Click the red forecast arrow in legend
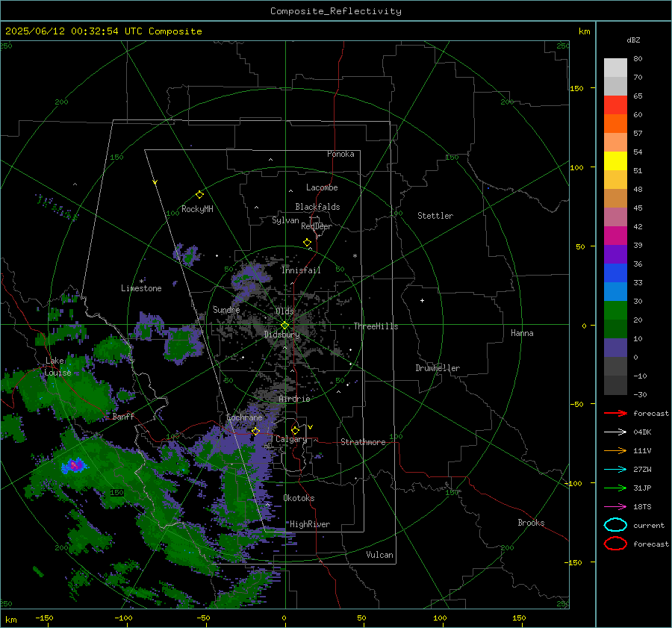This screenshot has width=672, height=628. tap(615, 413)
